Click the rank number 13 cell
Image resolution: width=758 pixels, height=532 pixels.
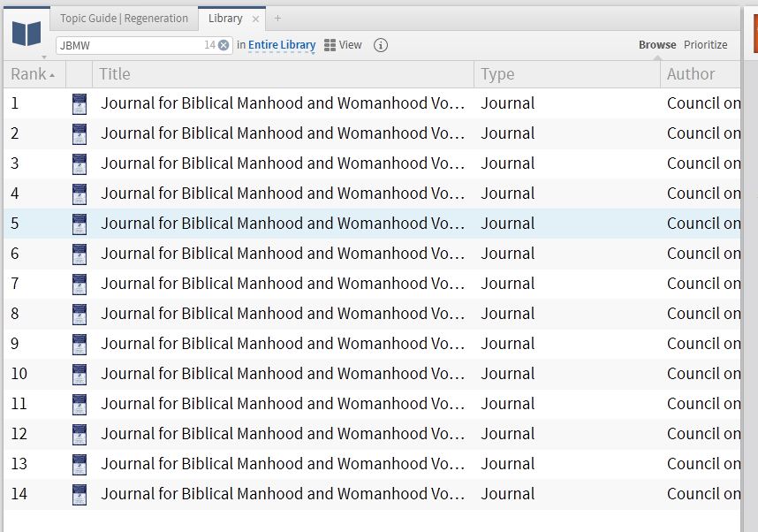(19, 463)
